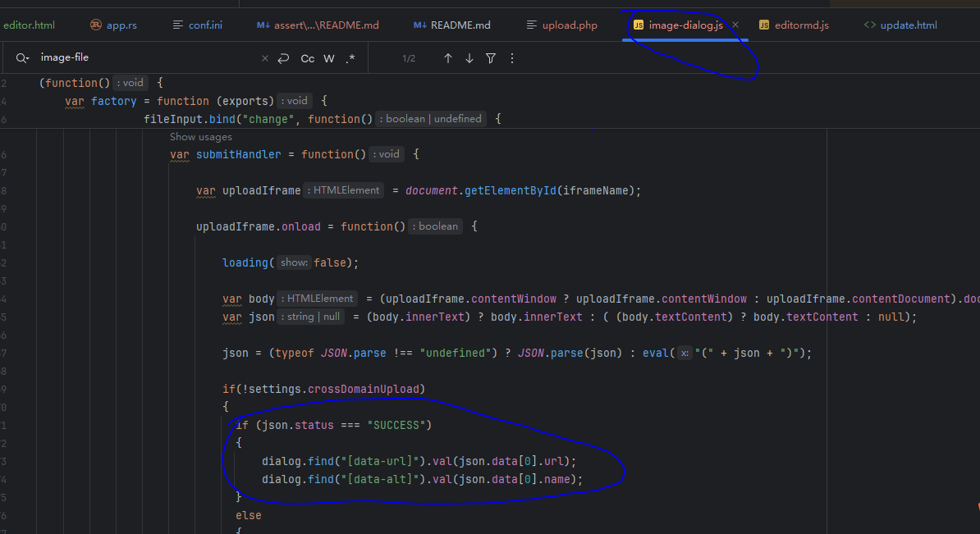The width and height of the screenshot is (980, 534).
Task: Go to next occurrence arrow
Action: click(469, 58)
